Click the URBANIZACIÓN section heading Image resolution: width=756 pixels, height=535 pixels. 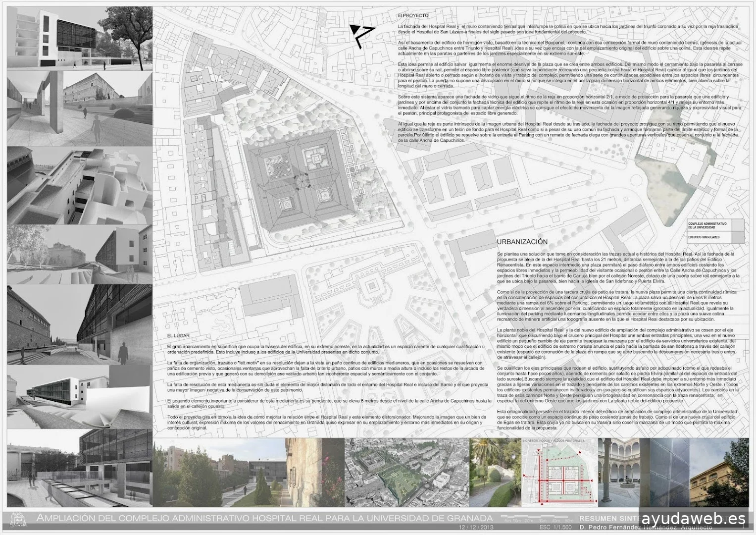tap(522, 242)
